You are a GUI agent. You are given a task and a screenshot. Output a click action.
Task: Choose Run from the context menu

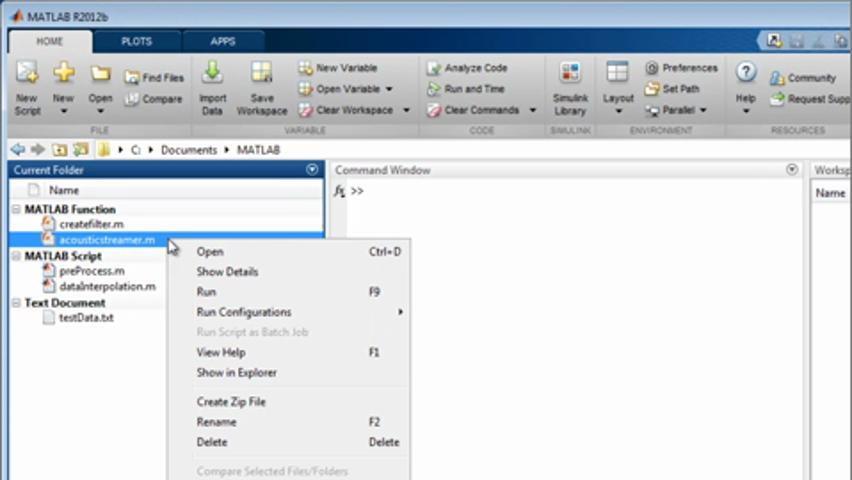coord(289,292)
